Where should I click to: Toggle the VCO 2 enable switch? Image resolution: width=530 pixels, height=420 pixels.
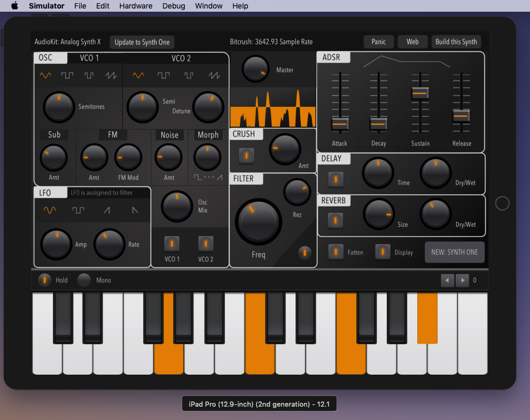coord(206,243)
